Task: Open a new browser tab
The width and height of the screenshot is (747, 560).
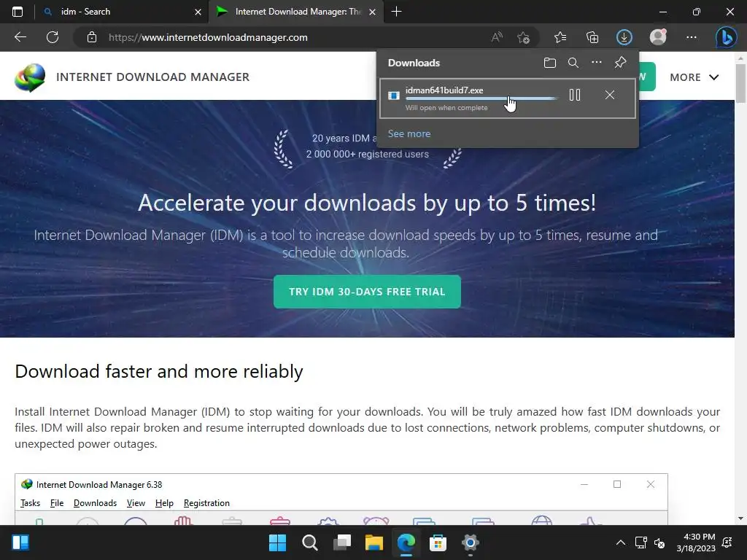Action: click(396, 12)
